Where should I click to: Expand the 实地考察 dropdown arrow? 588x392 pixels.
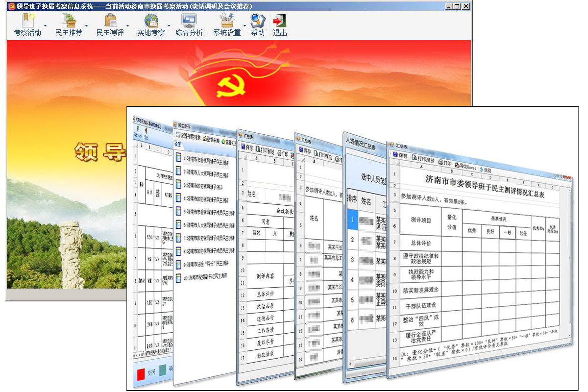[169, 25]
